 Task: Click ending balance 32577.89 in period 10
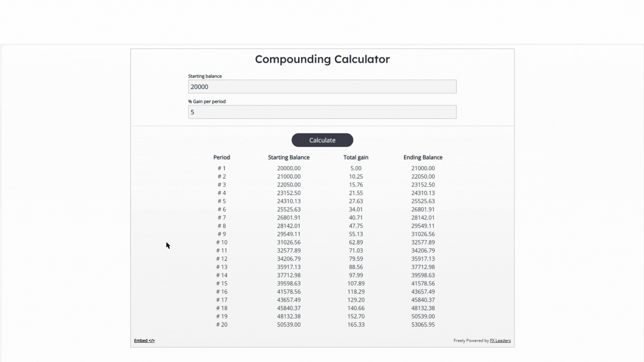[423, 242]
